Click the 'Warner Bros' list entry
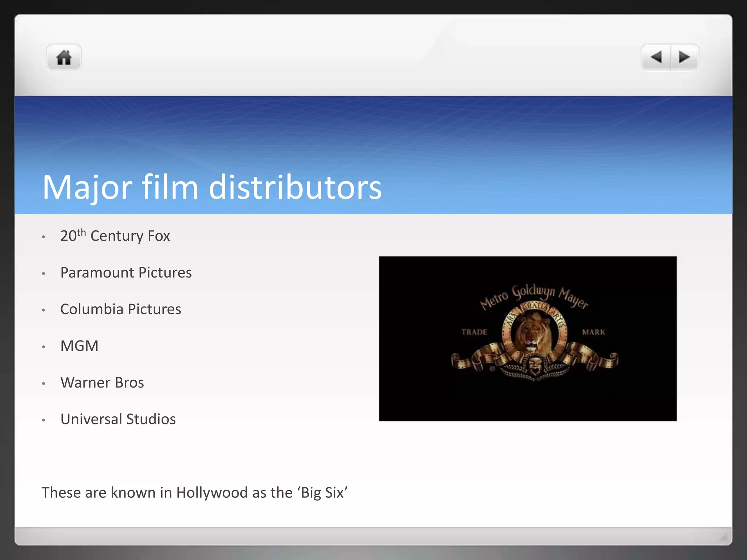This screenshot has width=747, height=560. (102, 382)
